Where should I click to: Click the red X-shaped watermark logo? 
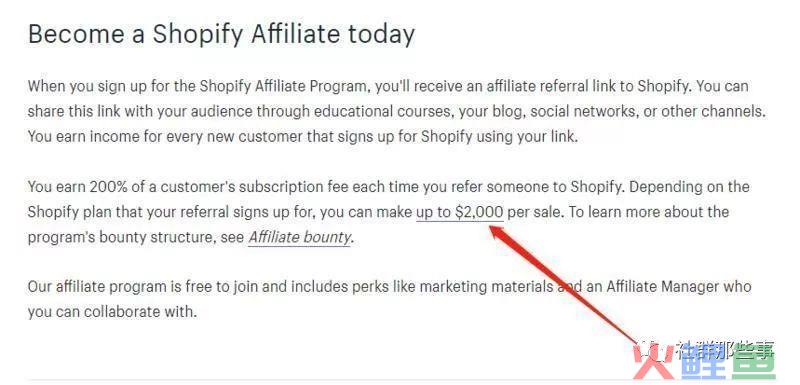point(653,362)
